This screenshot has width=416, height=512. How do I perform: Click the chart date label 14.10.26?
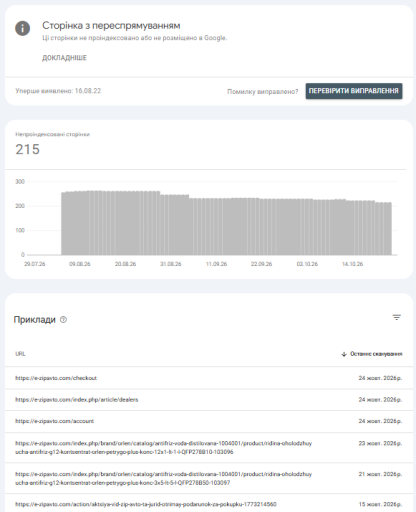point(352,264)
